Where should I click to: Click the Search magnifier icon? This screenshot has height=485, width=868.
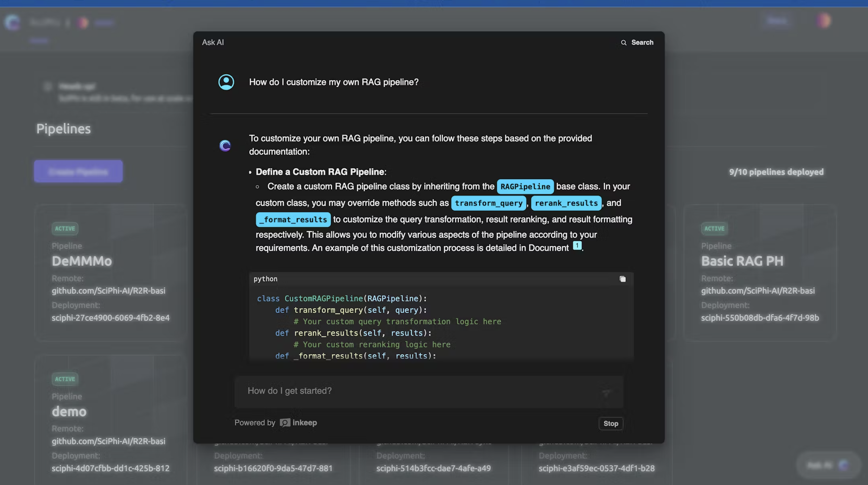click(x=624, y=43)
